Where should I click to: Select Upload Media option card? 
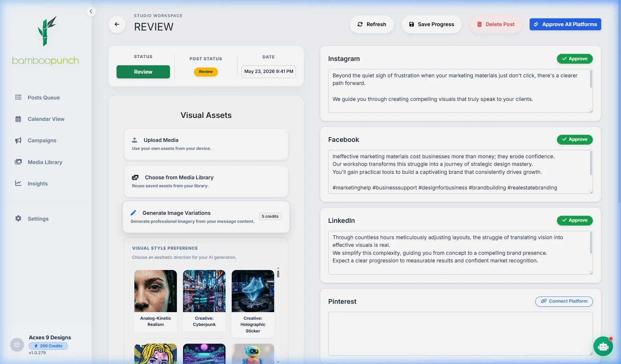click(206, 144)
